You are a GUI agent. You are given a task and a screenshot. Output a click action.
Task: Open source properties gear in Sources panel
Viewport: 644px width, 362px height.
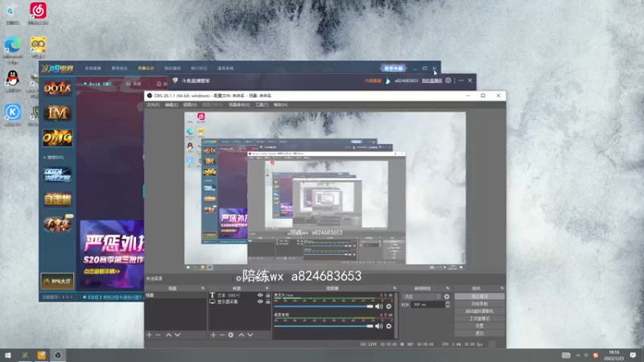[x=231, y=335]
